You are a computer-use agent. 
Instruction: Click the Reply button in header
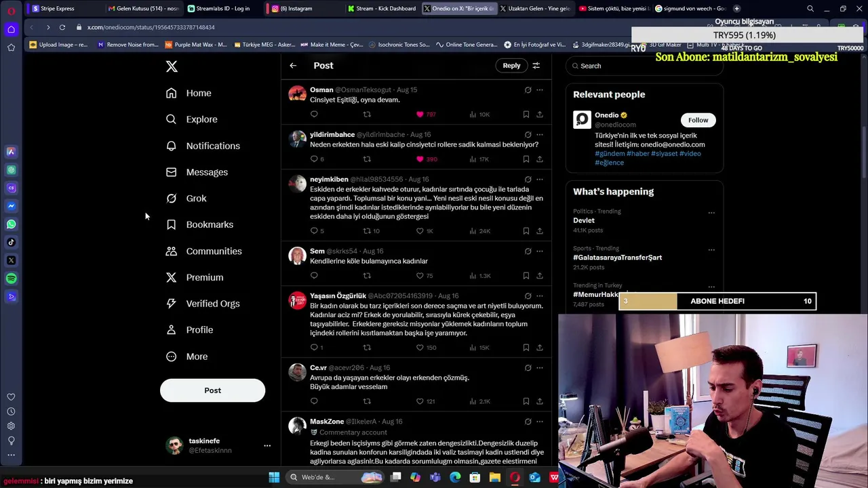click(511, 66)
